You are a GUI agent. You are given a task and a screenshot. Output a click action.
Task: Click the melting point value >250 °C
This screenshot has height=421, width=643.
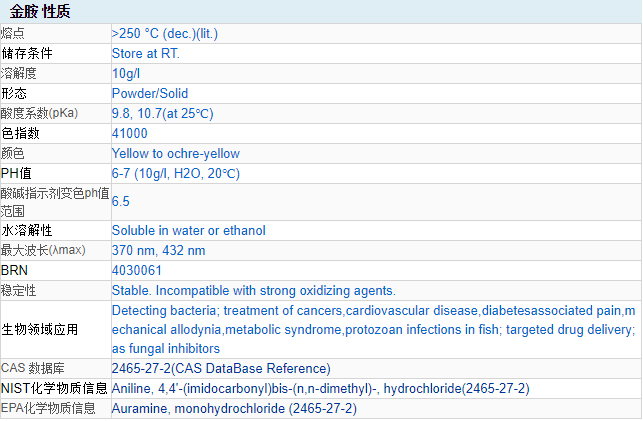[164, 33]
